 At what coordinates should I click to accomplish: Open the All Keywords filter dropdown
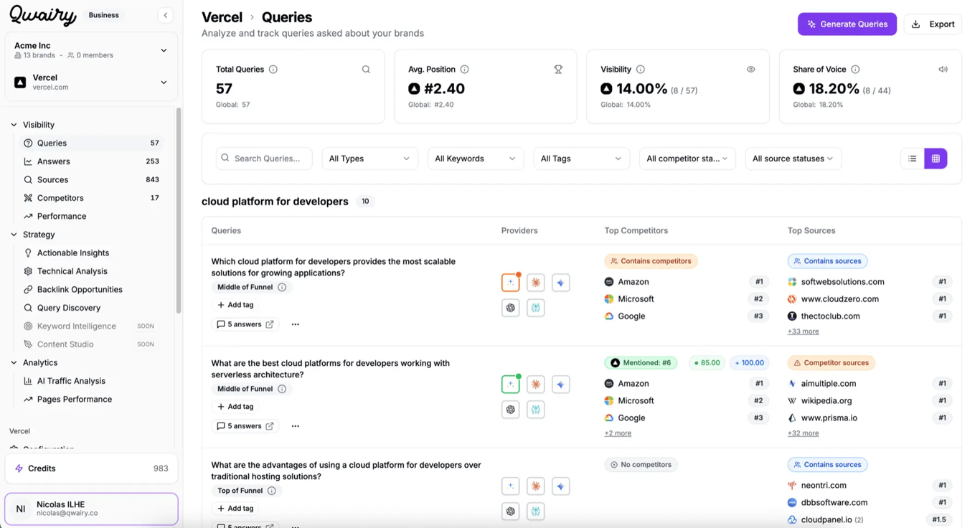click(475, 158)
